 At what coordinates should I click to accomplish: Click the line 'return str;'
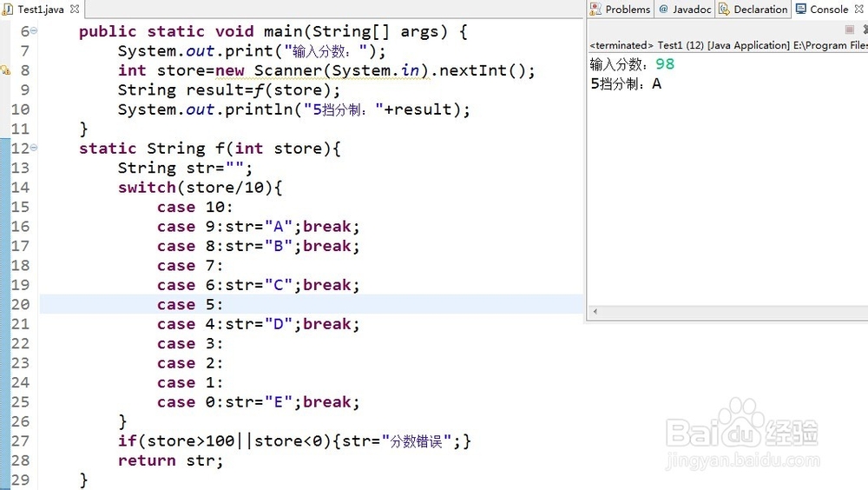click(x=170, y=460)
